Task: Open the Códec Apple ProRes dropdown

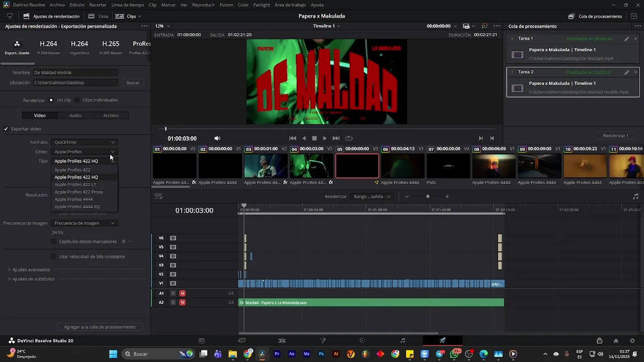Action: (85, 151)
